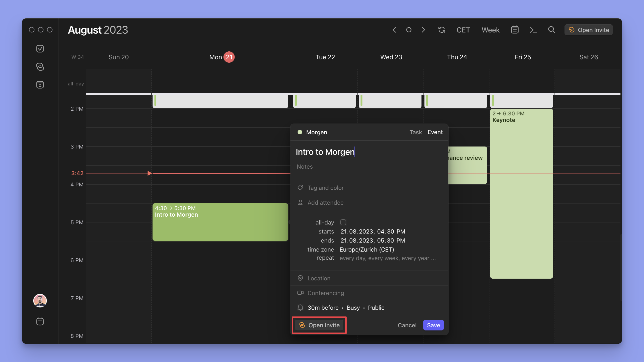Screen dimensions: 644x362
Task: Open the partially hidden review event Thursday
Action: click(x=468, y=165)
